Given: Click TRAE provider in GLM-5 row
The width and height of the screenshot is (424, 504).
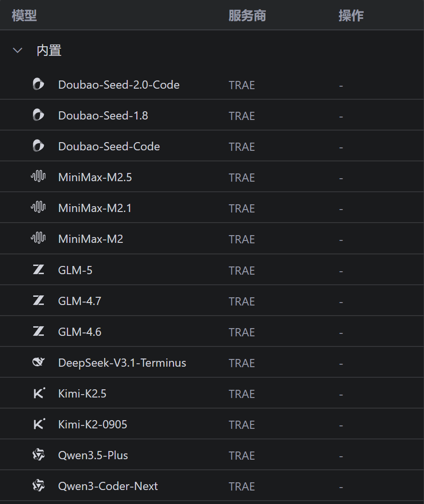Looking at the screenshot, I should click(242, 270).
